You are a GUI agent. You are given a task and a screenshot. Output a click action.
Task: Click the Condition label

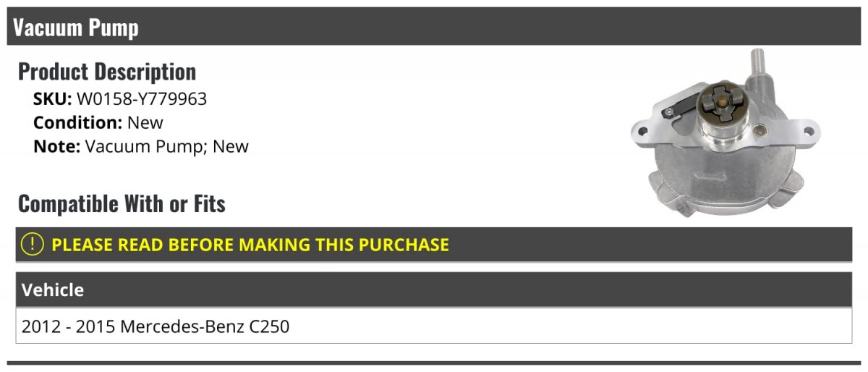click(77, 123)
